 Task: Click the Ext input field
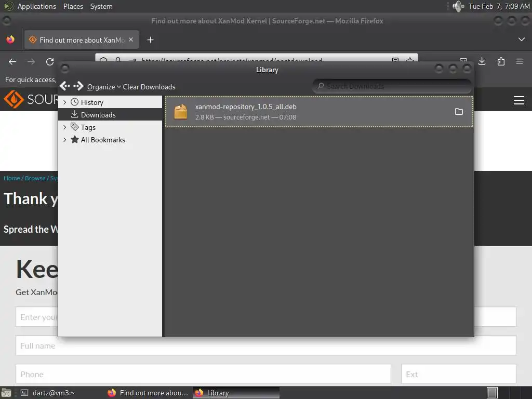point(459,374)
